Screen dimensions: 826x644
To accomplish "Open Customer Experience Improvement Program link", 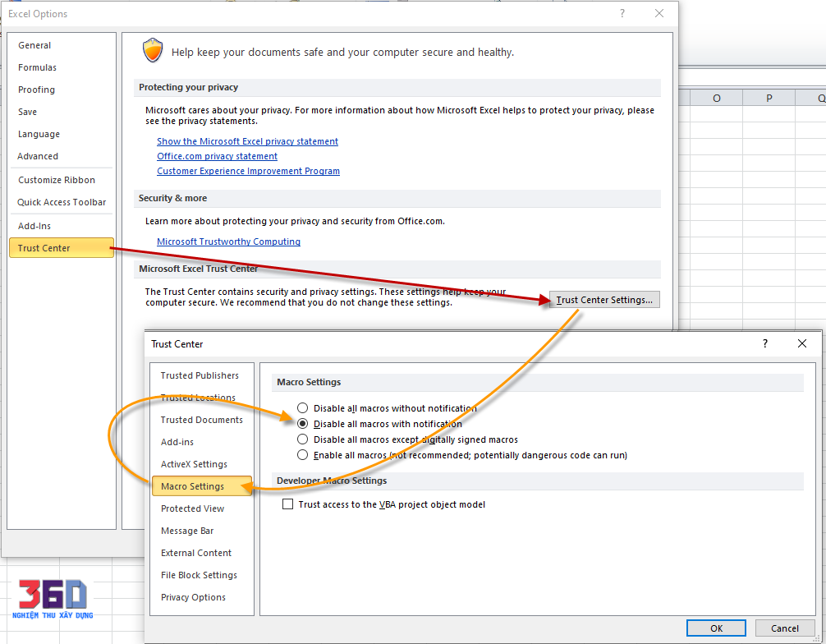I will (248, 171).
